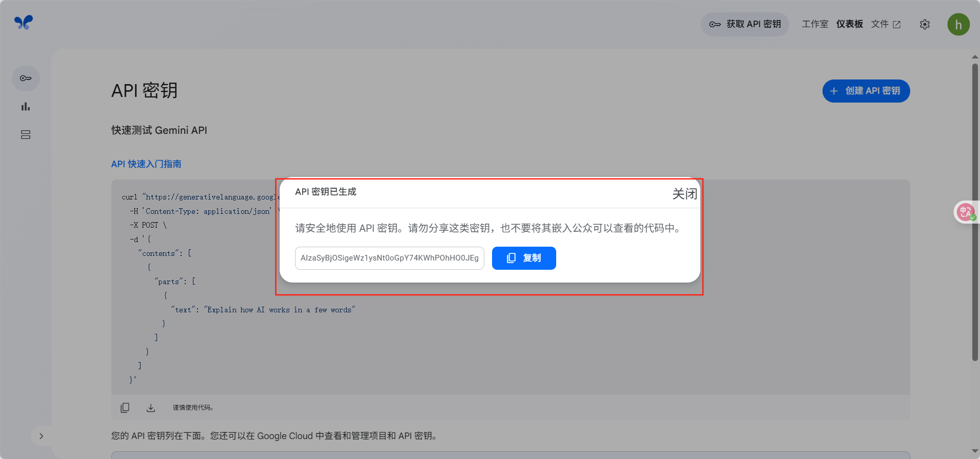This screenshot has width=980, height=459.
Task: Open the settings gear icon
Action: pos(925,24)
